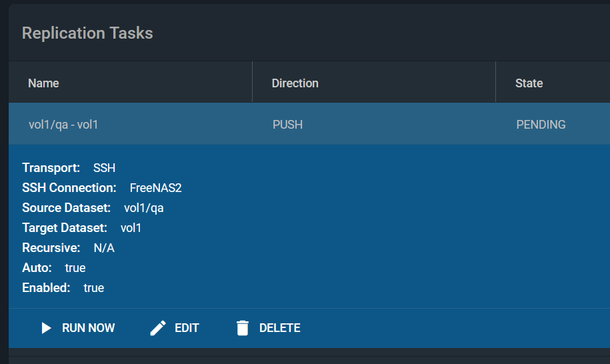610x364 pixels.
Task: Click the pencil icon for Edit
Action: [x=158, y=328]
